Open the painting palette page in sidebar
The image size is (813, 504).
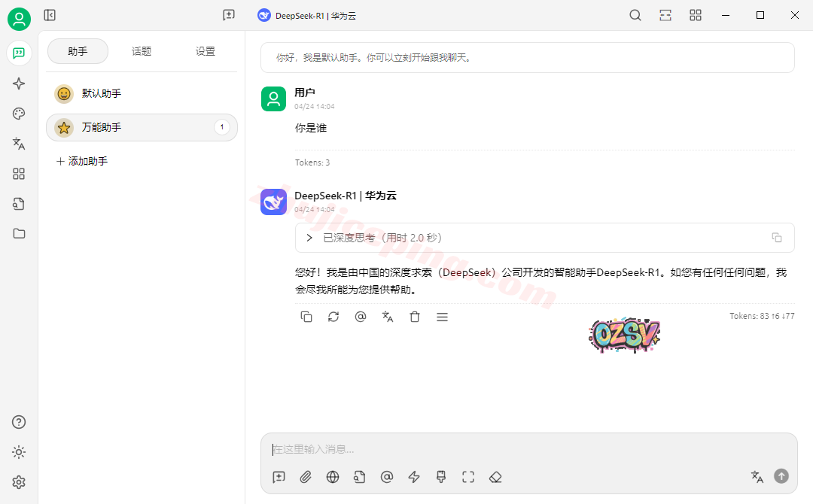pyautogui.click(x=19, y=114)
